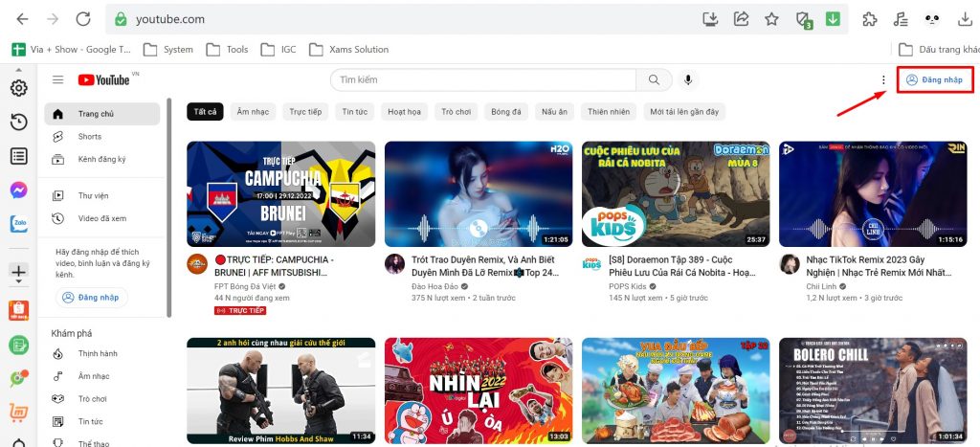Click the panda profile avatar icon
Image resolution: width=980 pixels, height=447 pixels.
click(932, 19)
